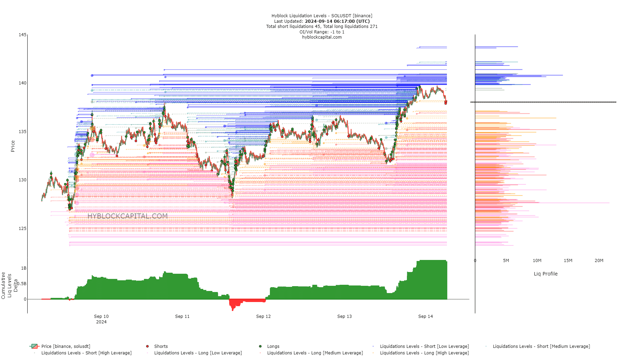Viewport: 644px width, 362px height.
Task: Click the hyblockcapital.com text under the title
Action: pos(322,37)
